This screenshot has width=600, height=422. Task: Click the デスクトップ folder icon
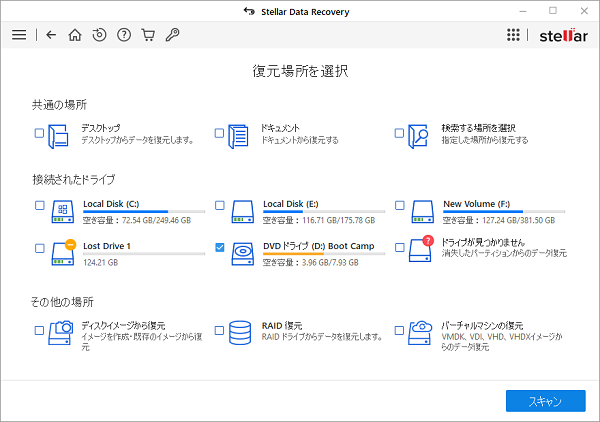(59, 136)
